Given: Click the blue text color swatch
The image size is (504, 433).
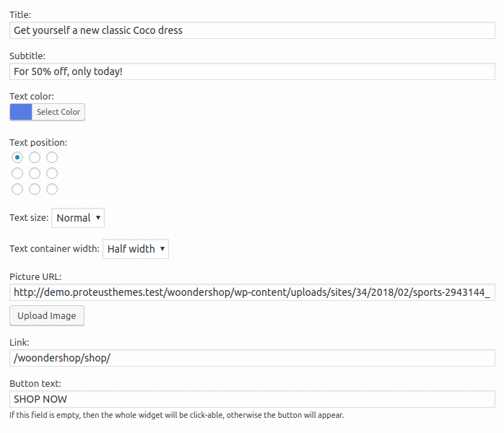Looking at the screenshot, I should [x=21, y=112].
